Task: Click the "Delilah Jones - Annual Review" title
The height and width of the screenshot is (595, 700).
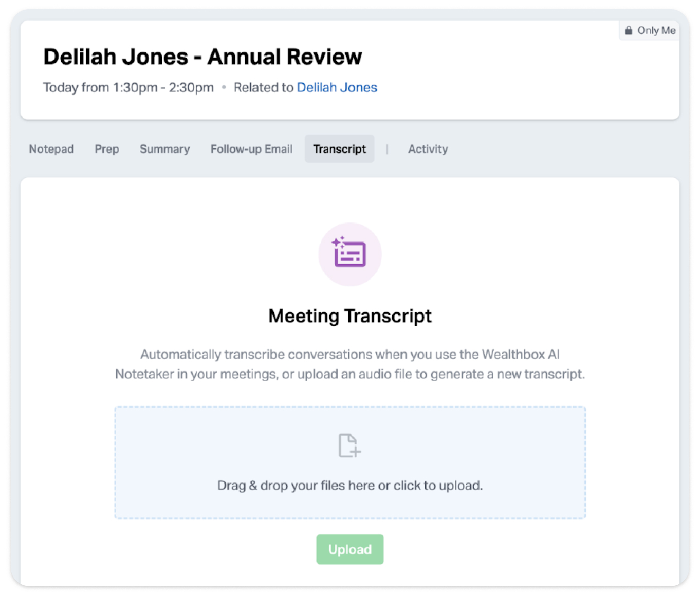Action: [x=202, y=57]
